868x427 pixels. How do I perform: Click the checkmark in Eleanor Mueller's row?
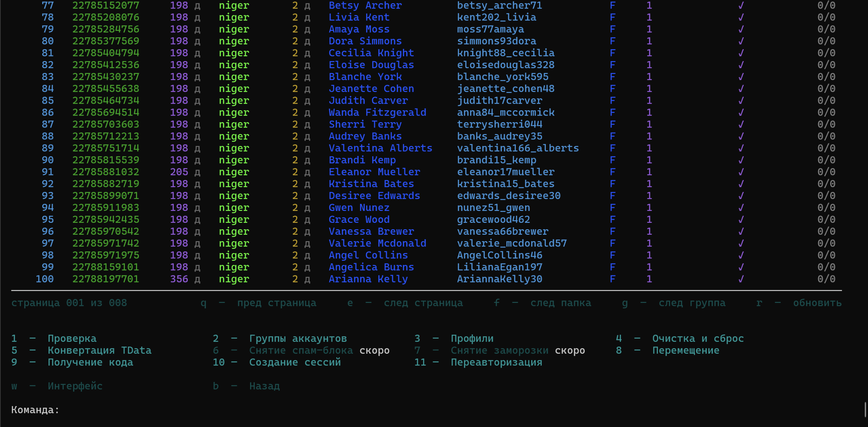[741, 172]
